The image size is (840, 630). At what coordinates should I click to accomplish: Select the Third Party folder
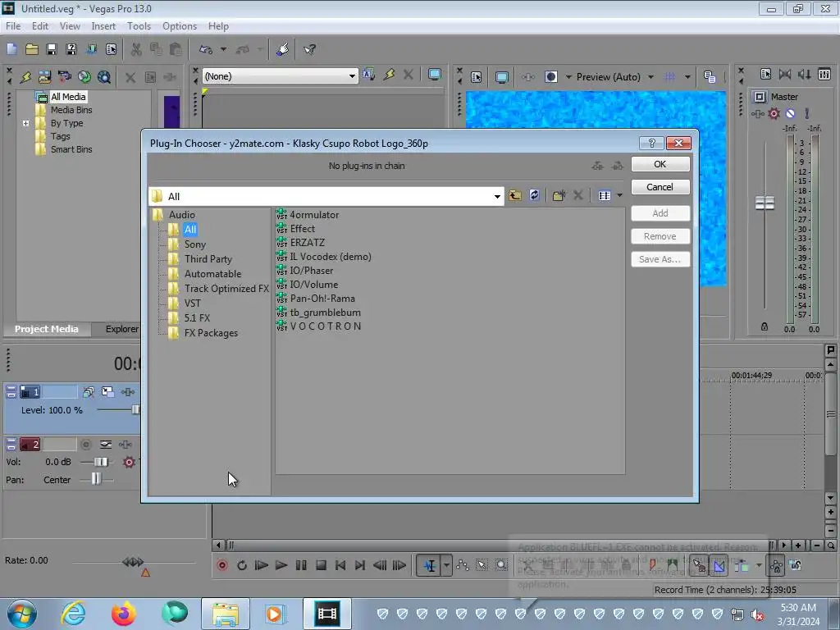point(208,259)
